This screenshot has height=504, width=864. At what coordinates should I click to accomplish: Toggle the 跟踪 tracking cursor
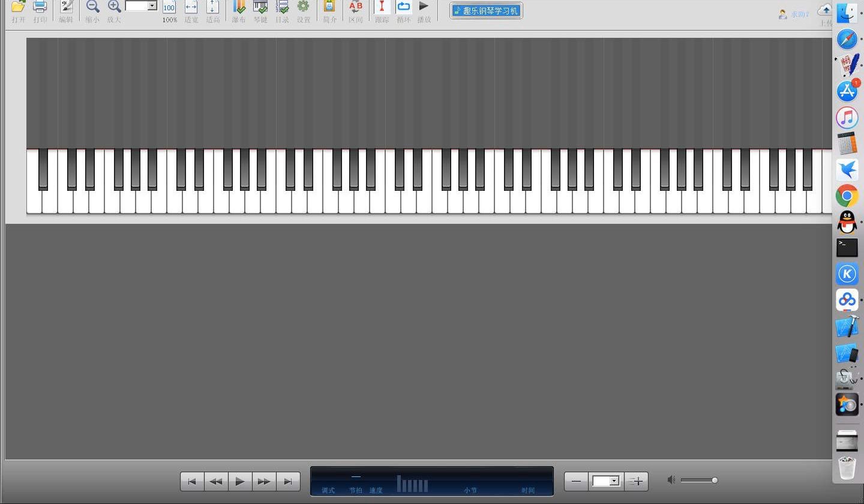[382, 11]
